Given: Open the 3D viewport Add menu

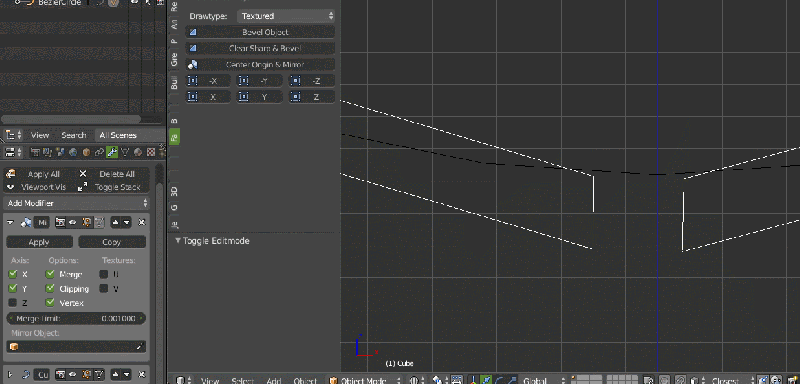Looking at the screenshot, I should pos(274,380).
